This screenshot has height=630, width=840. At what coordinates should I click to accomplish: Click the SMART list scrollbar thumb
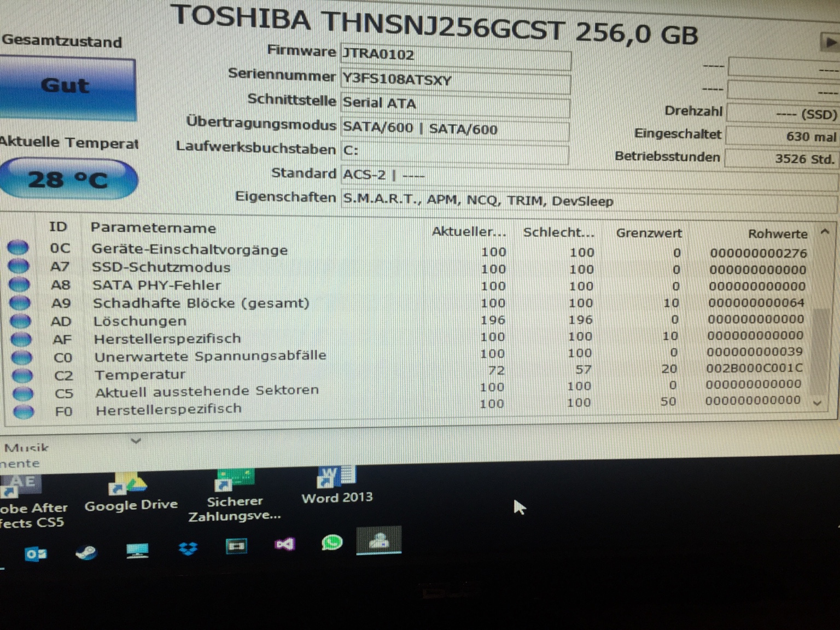[819, 351]
